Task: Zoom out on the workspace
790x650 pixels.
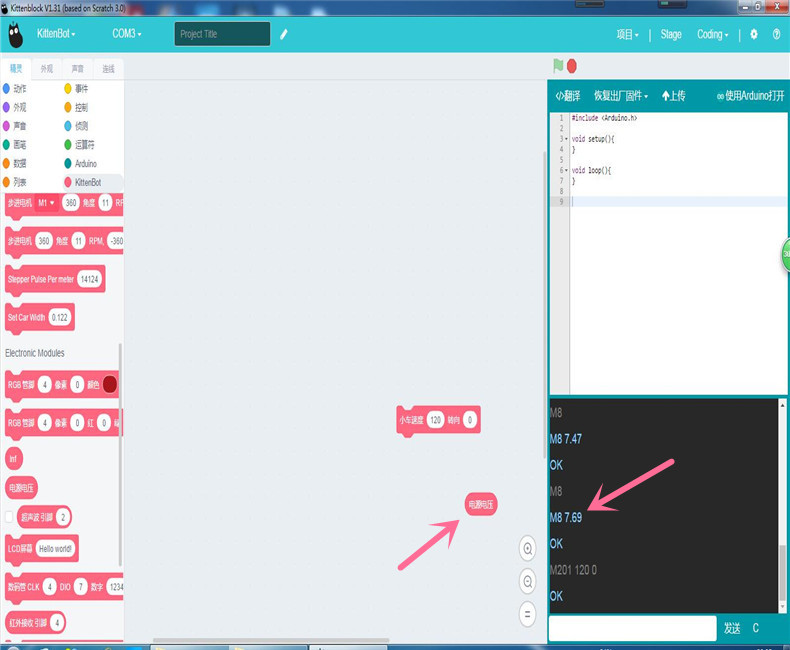Action: 528,581
